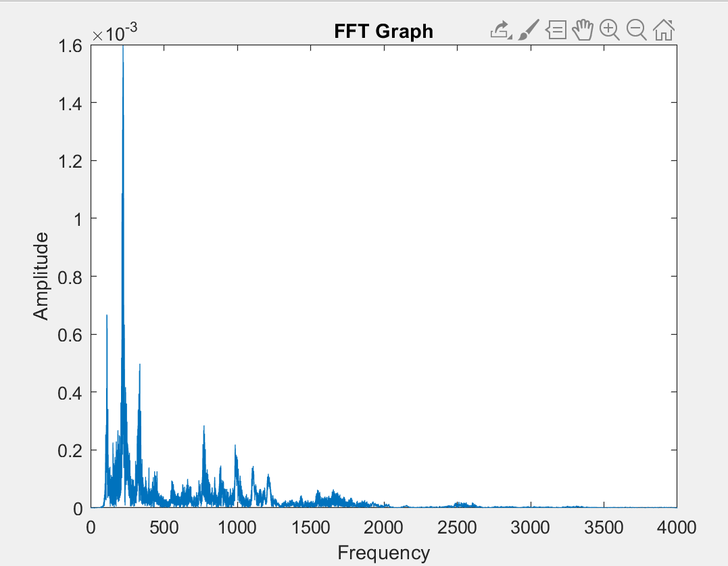Activate the Zoom Out tool

[x=637, y=29]
